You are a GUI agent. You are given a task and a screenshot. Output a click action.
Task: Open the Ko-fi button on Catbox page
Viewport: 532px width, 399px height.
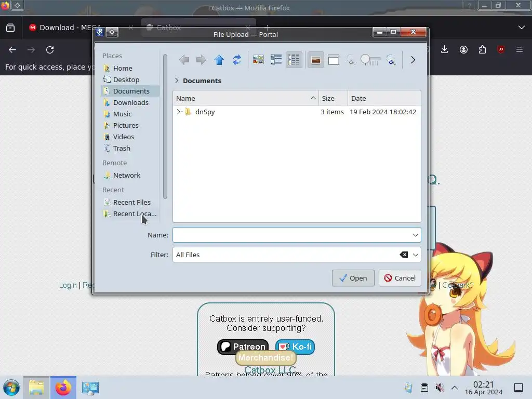pyautogui.click(x=295, y=347)
